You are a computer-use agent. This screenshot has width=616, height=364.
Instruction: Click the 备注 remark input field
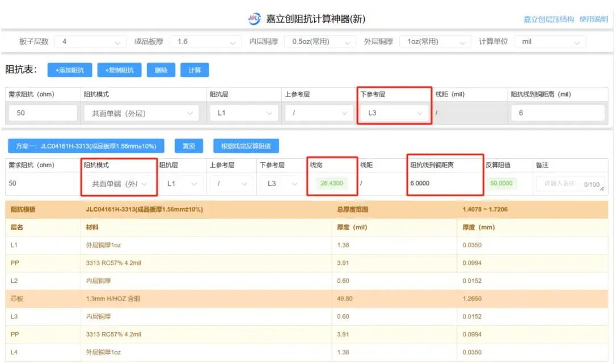click(x=571, y=184)
